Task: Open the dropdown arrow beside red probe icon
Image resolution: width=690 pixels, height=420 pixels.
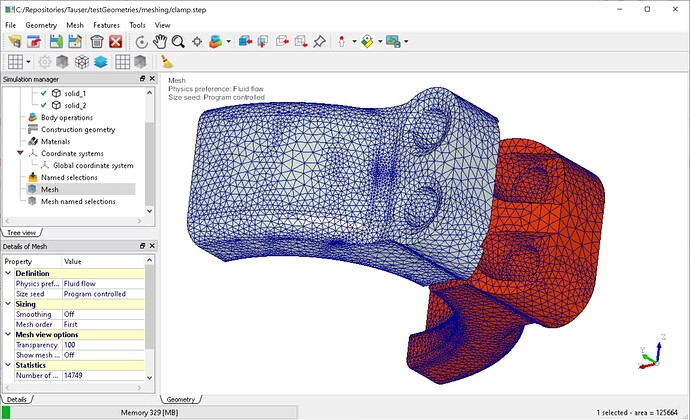Action: [x=354, y=42]
